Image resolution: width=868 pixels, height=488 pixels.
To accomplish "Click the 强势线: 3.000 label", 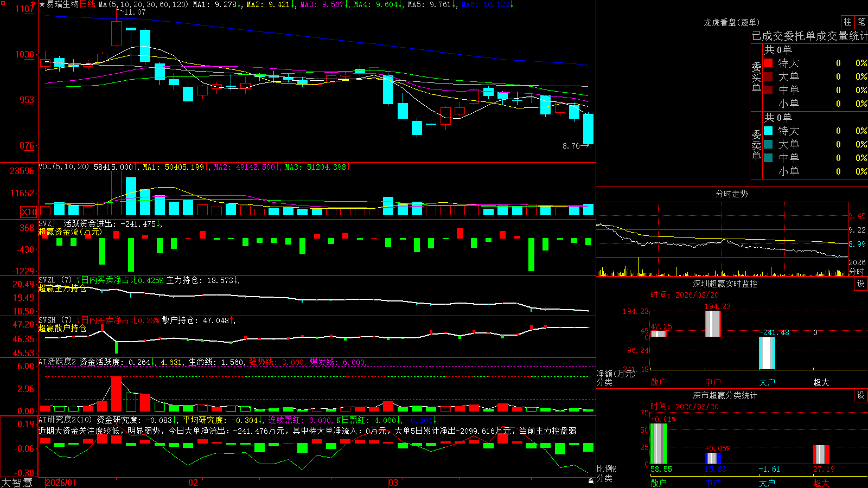I will pos(277,362).
